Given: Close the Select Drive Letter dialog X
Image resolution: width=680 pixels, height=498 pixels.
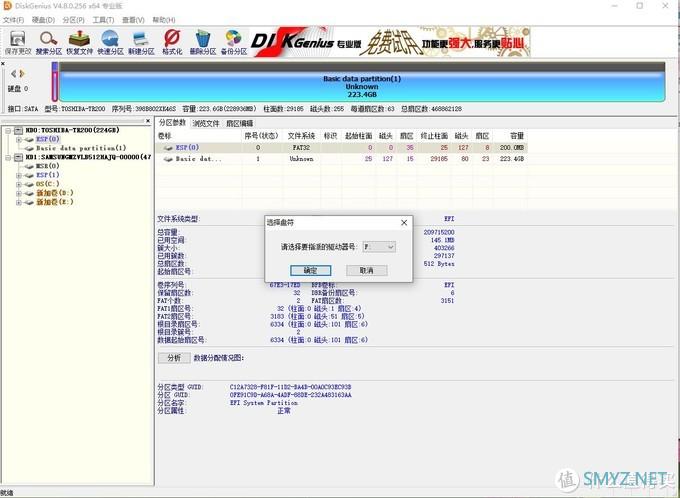Looking at the screenshot, I should [x=404, y=223].
